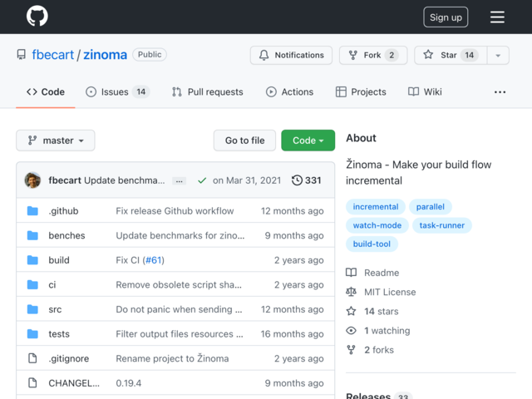Open the .gitignore file
The width and height of the screenshot is (532, 399).
(x=68, y=359)
